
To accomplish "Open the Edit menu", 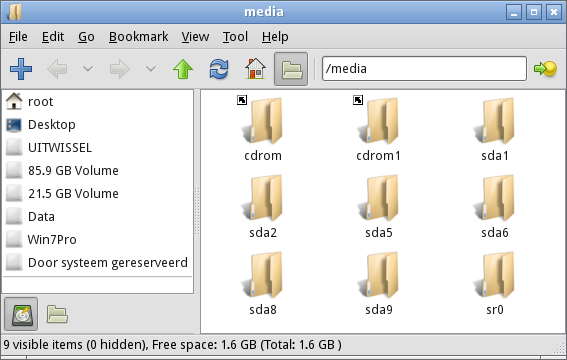I will tap(53, 37).
